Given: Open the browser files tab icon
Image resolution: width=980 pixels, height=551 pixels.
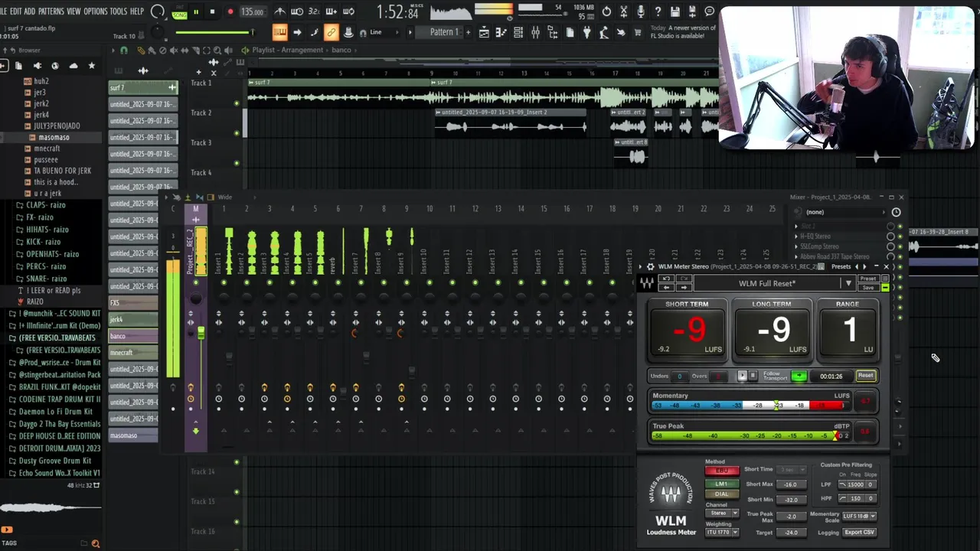Looking at the screenshot, I should (19, 66).
